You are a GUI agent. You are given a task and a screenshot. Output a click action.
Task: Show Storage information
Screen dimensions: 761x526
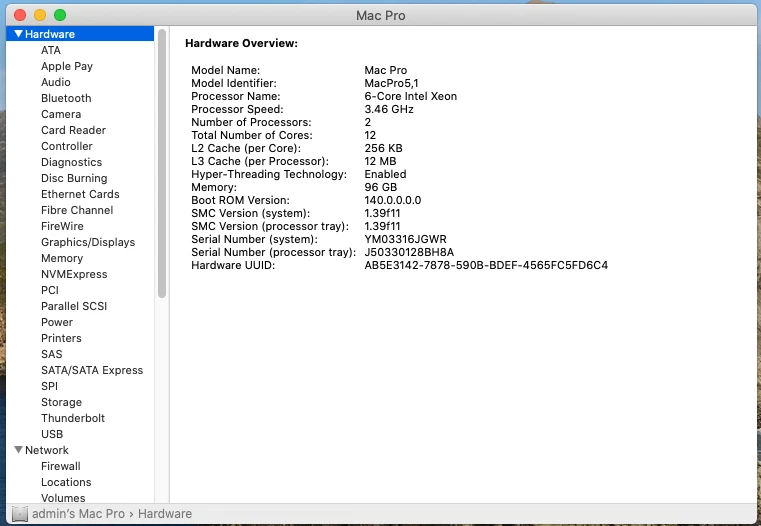pos(61,402)
